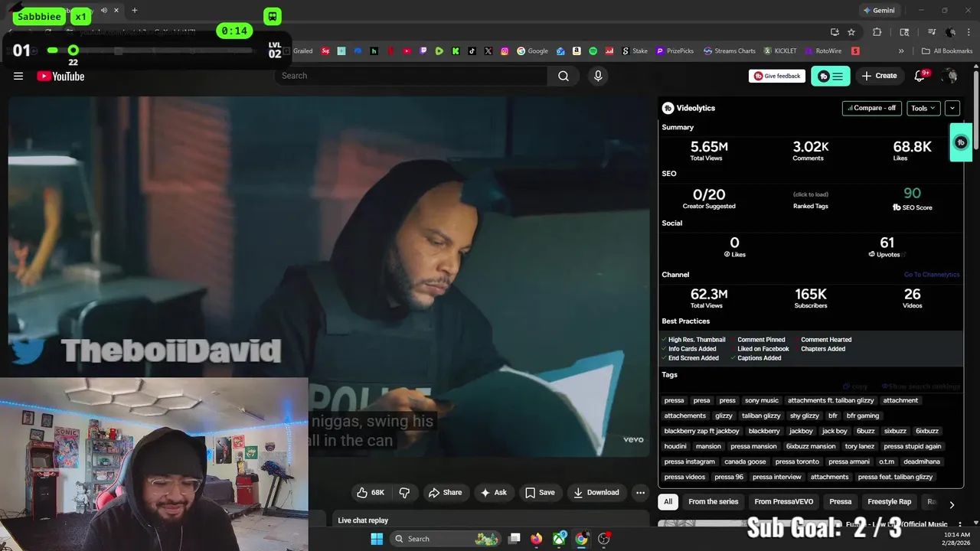The image size is (980, 551).
Task: Open the Streams Charts bookmark
Action: coord(729,51)
